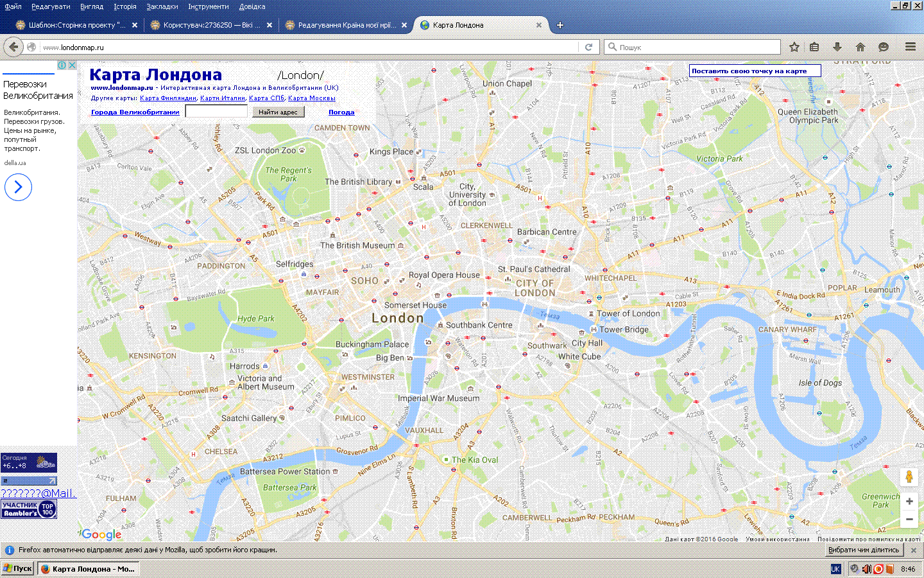Open the ??????@Mail link
Viewport: 924px width, 578px height.
38,493
